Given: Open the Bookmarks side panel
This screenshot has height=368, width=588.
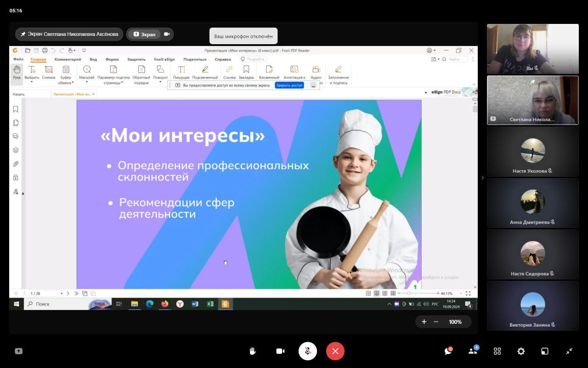Looking at the screenshot, I should tap(16, 109).
